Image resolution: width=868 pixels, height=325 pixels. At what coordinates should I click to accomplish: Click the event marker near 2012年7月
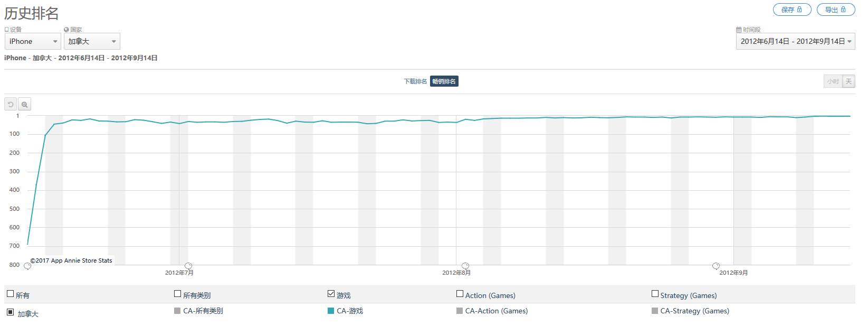tap(188, 266)
